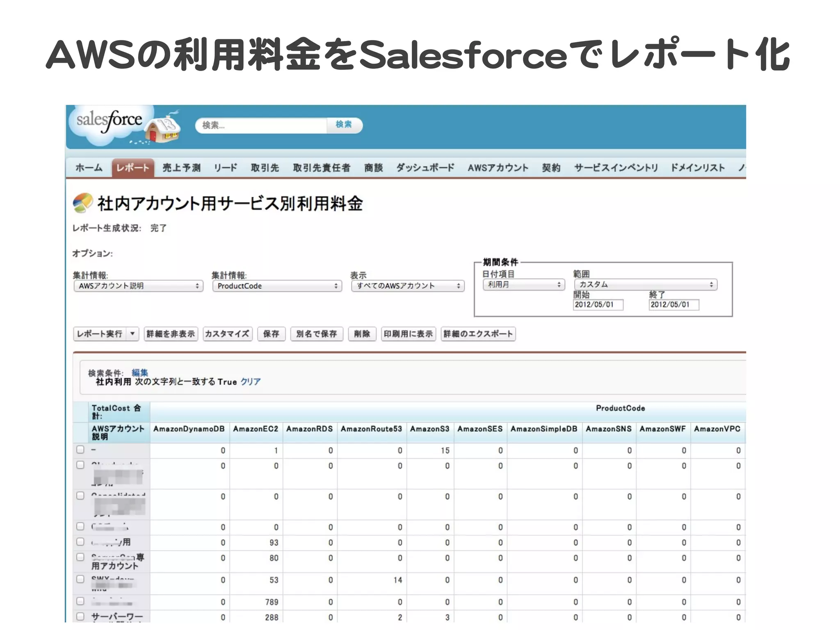Open the ProductCode summary dropdown
This screenshot has width=840, height=630.
coord(277,286)
